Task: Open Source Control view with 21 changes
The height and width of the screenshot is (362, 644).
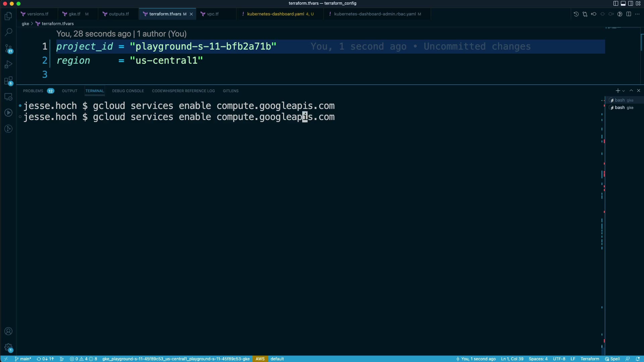Action: point(8,49)
